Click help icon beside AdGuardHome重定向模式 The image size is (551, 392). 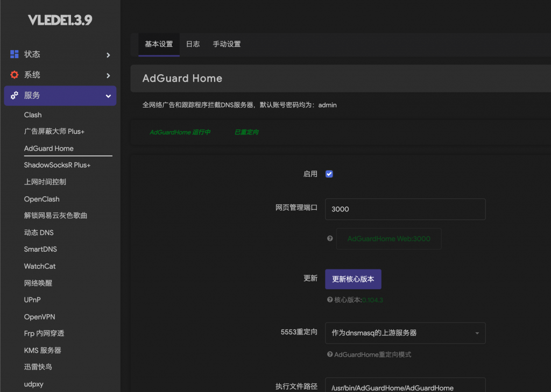330,354
